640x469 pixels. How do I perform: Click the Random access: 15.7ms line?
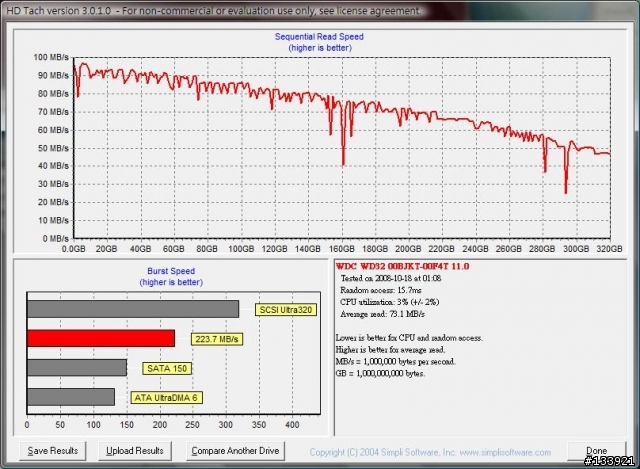pyautogui.click(x=380, y=290)
